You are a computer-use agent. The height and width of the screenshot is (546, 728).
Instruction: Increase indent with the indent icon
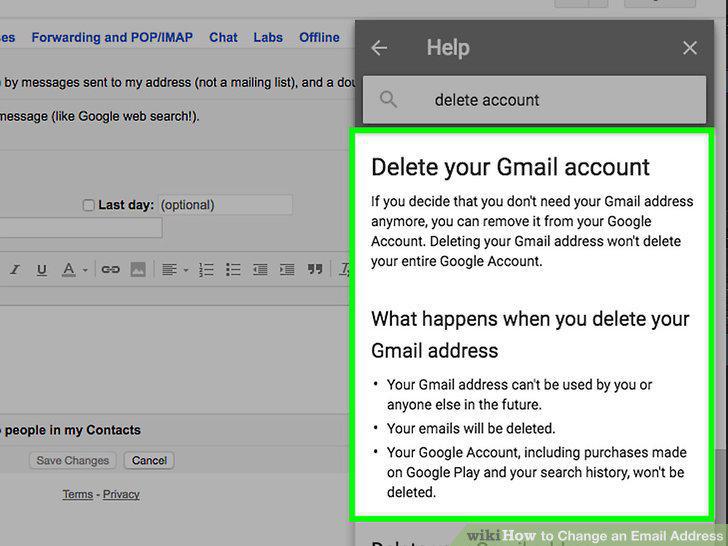coord(287,269)
